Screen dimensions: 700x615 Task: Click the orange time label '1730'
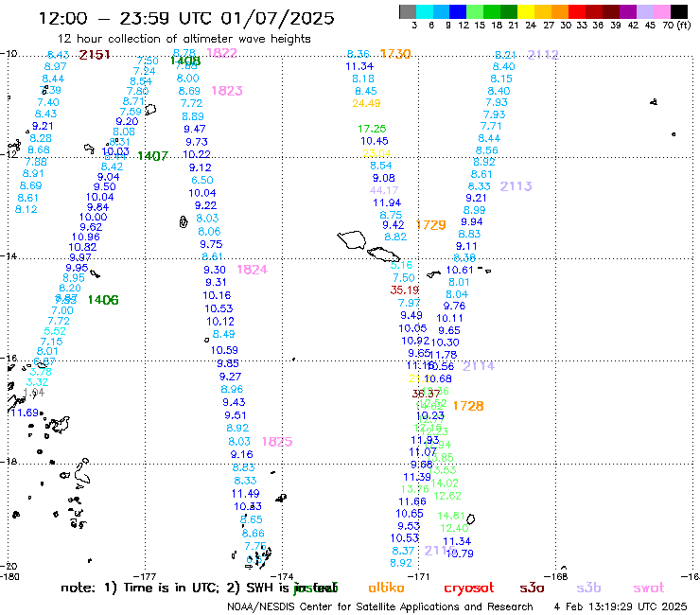tap(395, 54)
